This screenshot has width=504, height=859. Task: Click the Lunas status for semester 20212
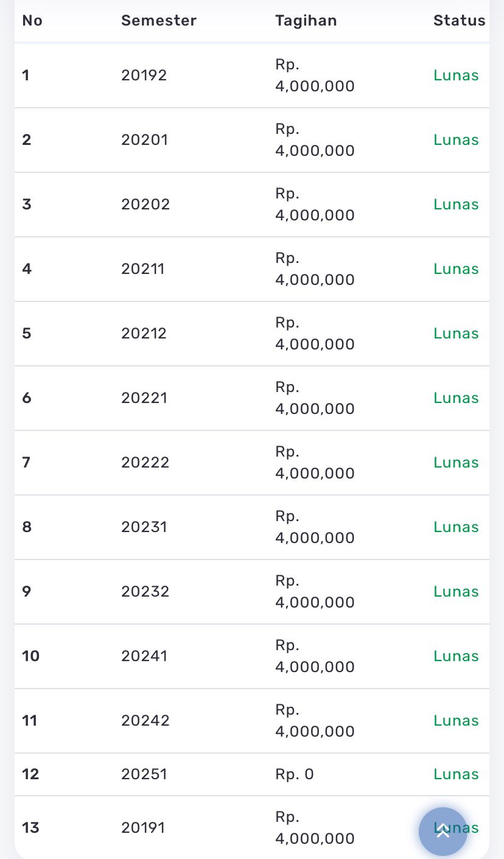click(x=456, y=334)
